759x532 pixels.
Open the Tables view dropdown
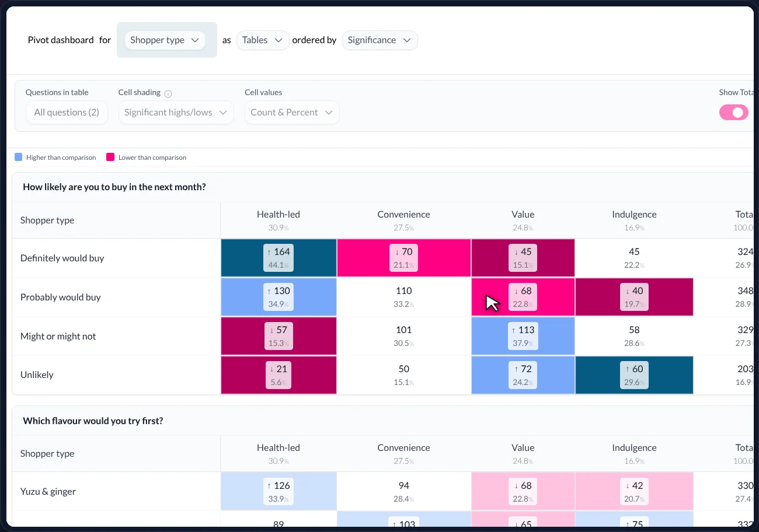click(263, 40)
